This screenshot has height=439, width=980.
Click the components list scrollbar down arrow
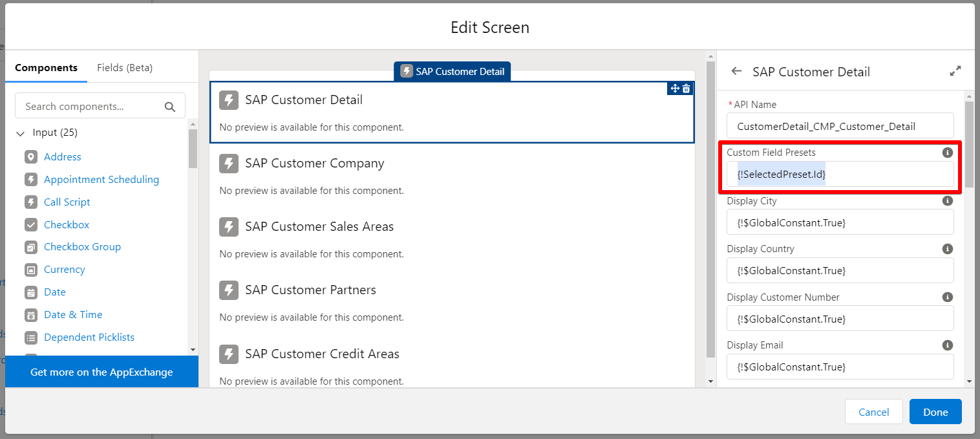point(193,349)
